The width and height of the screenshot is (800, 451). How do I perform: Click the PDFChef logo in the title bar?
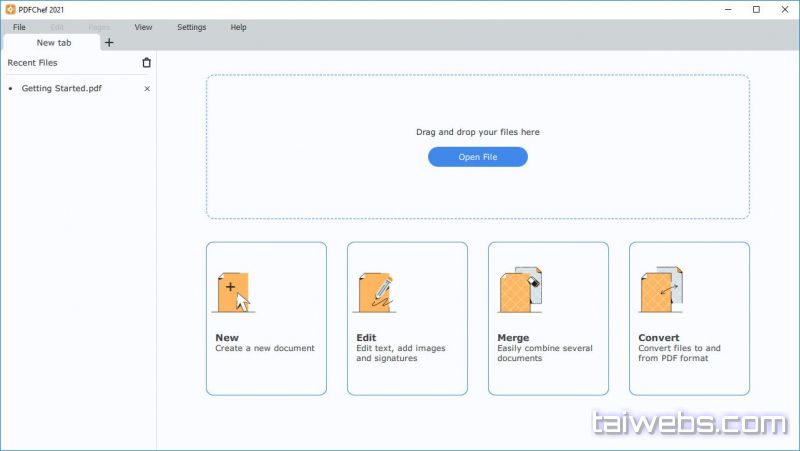10,9
